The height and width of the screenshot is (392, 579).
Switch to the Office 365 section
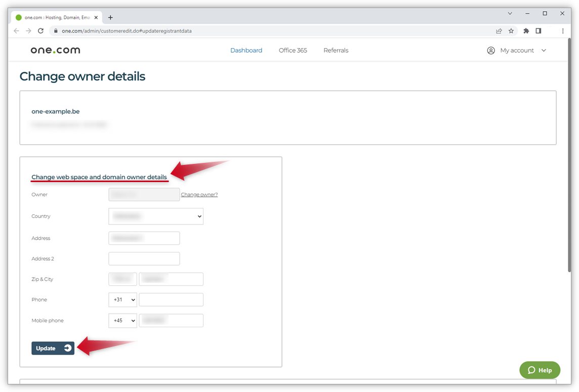293,50
